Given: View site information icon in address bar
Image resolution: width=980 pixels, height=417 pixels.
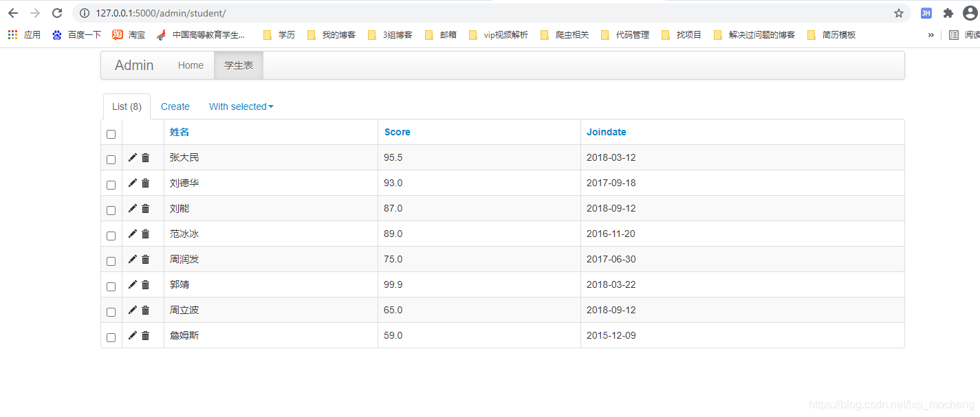Looking at the screenshot, I should tap(84, 13).
